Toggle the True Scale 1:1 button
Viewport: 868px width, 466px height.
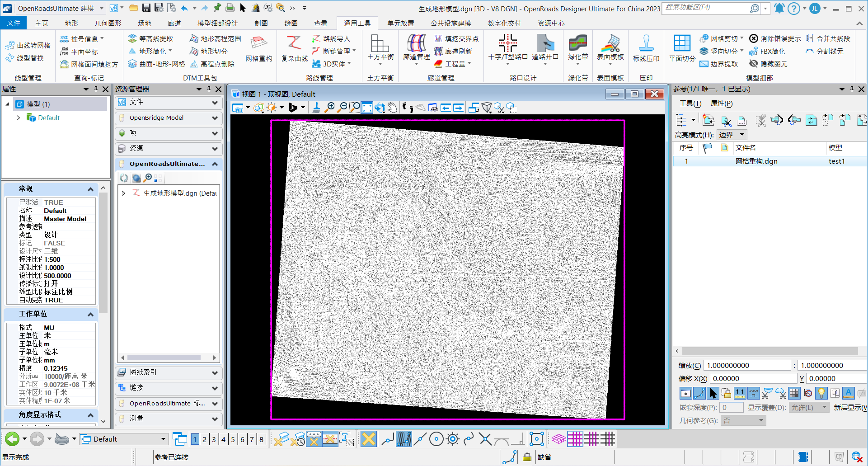(x=740, y=393)
